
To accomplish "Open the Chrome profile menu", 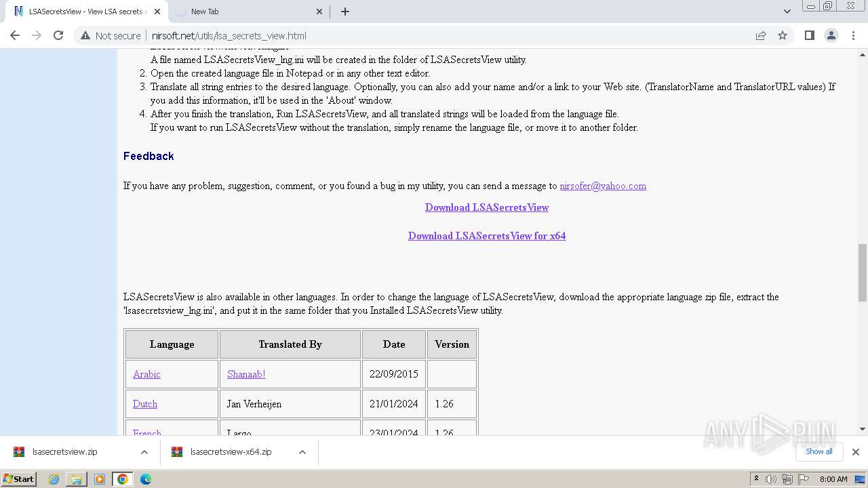I will (x=831, y=35).
